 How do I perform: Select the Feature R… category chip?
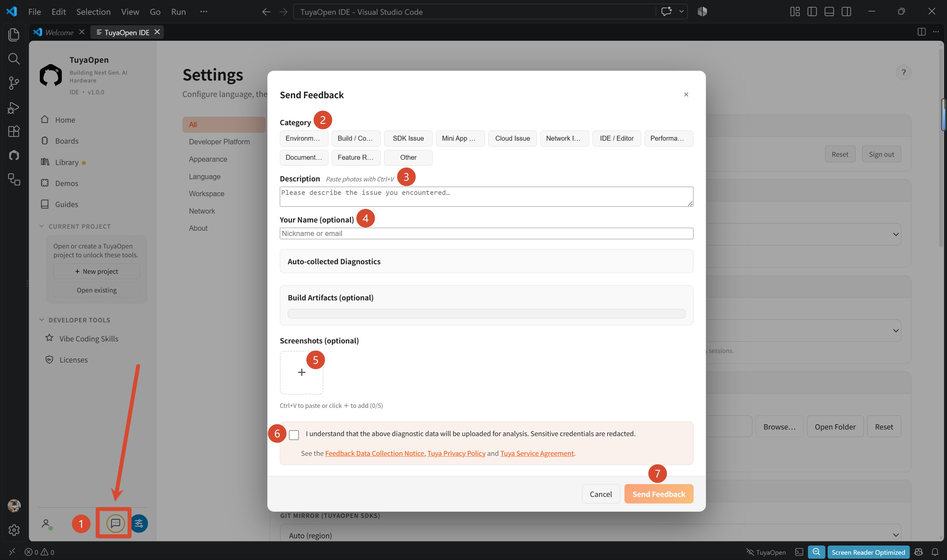click(355, 157)
